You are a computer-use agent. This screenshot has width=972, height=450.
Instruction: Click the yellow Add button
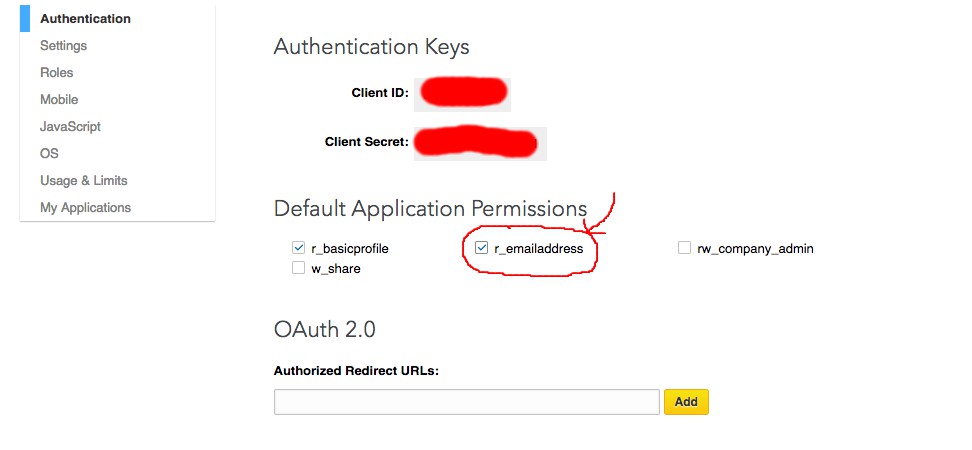click(686, 402)
